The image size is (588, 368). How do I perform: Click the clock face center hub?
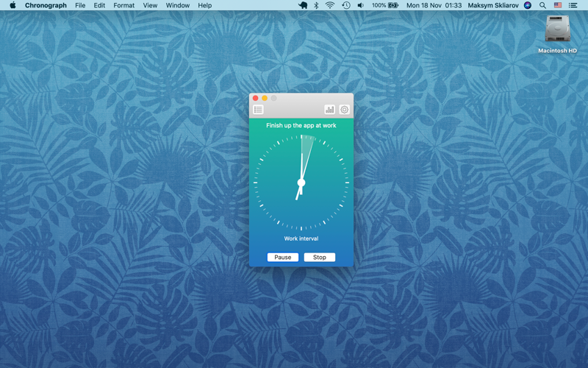coord(301,183)
